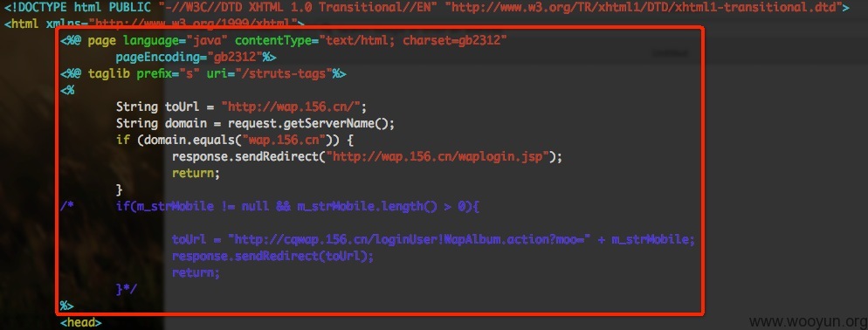Image resolution: width=868 pixels, height=330 pixels.
Task: Click the "}*/" comment closing marker
Action: [127, 290]
